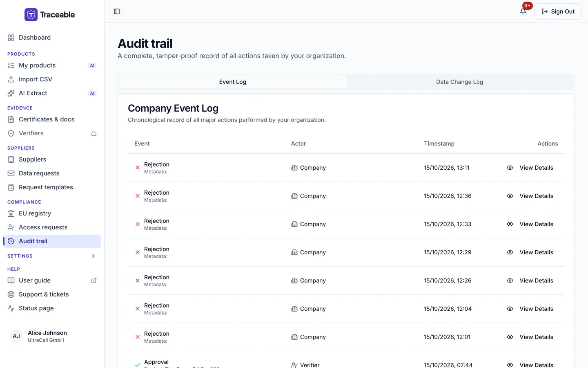Viewport: 588px width, 368px height.
Task: View details for the 12:36 rejection
Action: 530,196
